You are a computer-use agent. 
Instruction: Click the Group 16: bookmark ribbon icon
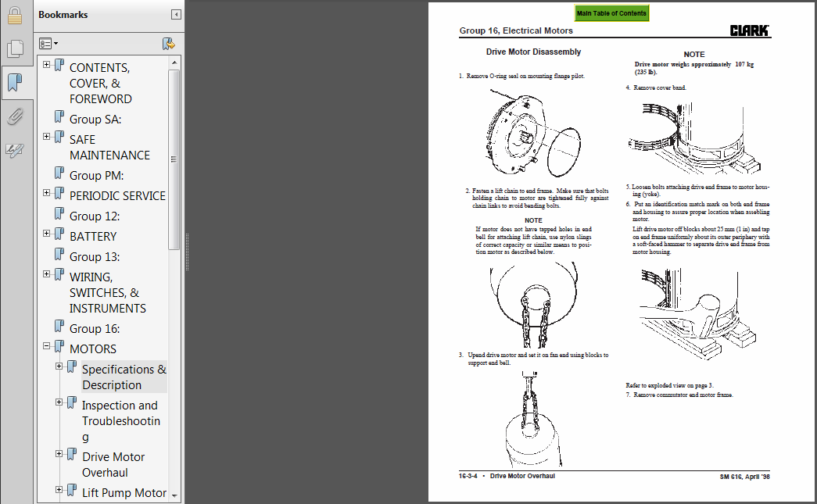59,326
